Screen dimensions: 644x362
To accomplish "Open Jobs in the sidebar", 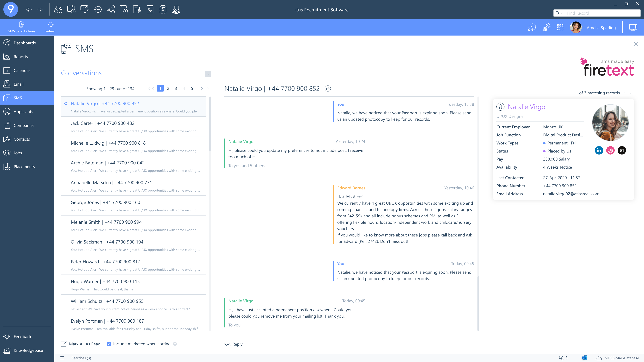I will 27,153.
